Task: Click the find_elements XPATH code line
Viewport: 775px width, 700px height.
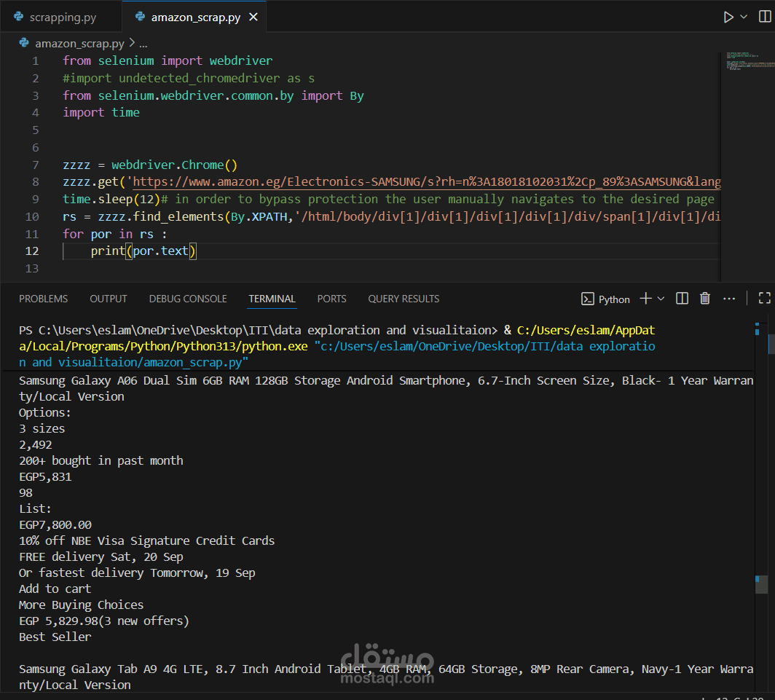Action: pos(391,216)
